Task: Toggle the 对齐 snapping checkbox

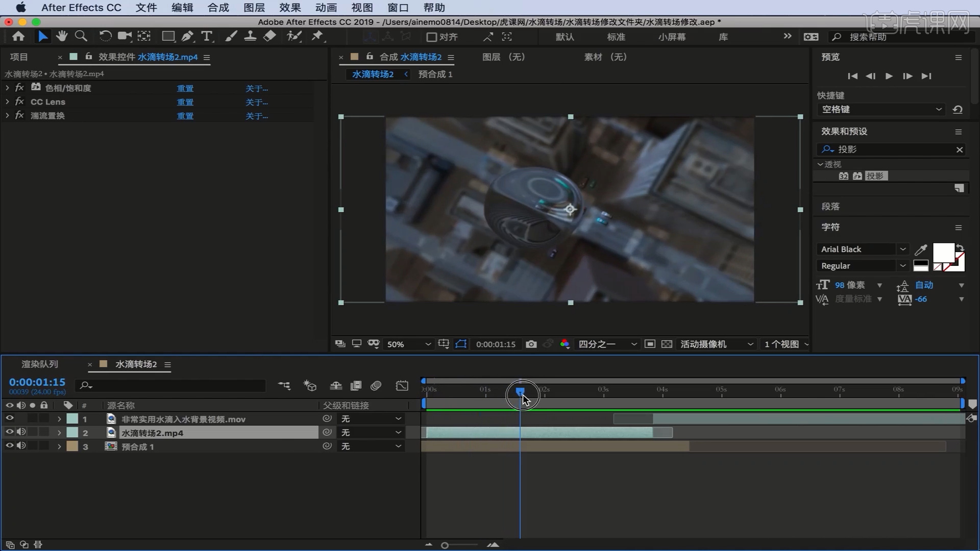Action: 431,37
